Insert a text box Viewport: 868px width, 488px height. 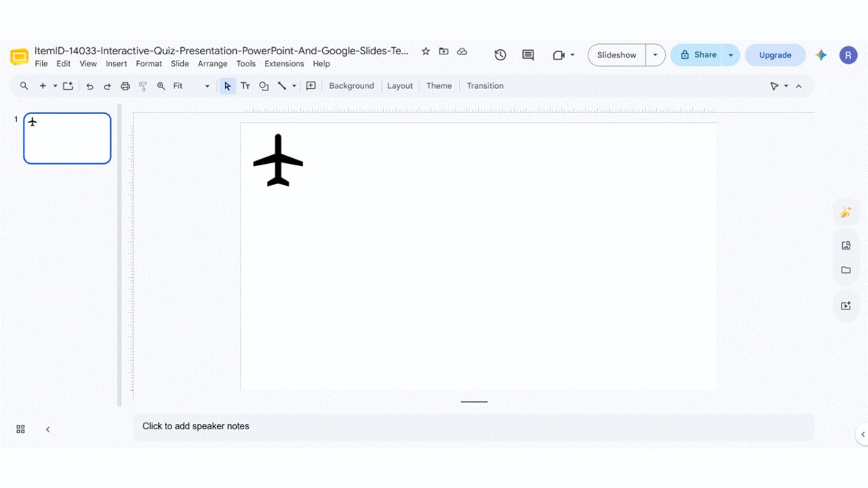pos(245,86)
